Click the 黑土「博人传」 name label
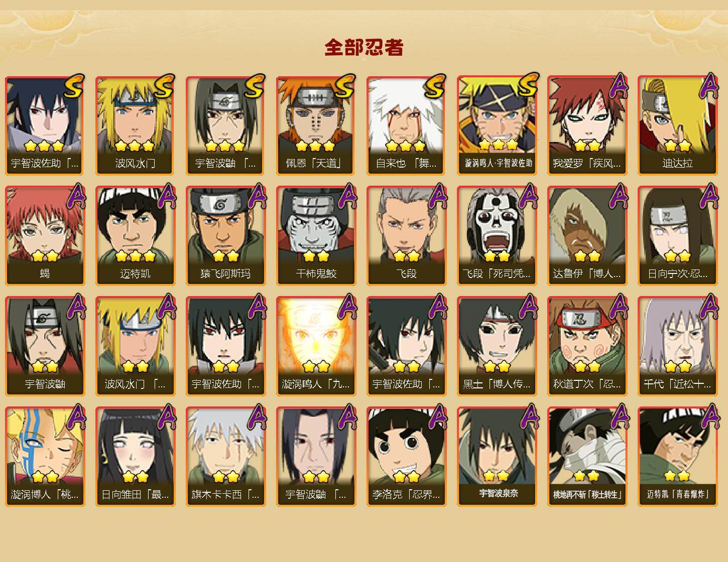728x562 pixels. pos(497,384)
